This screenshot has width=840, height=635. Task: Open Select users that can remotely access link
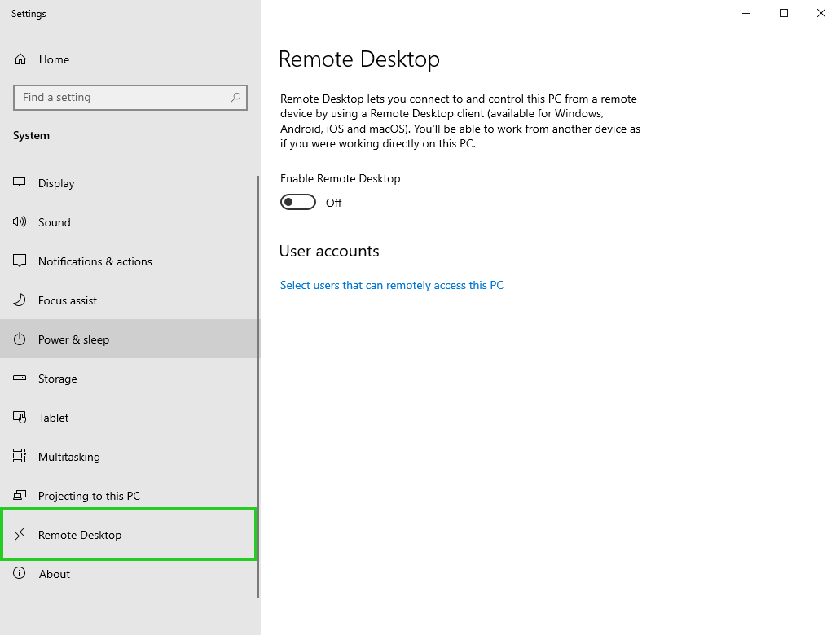tap(392, 286)
